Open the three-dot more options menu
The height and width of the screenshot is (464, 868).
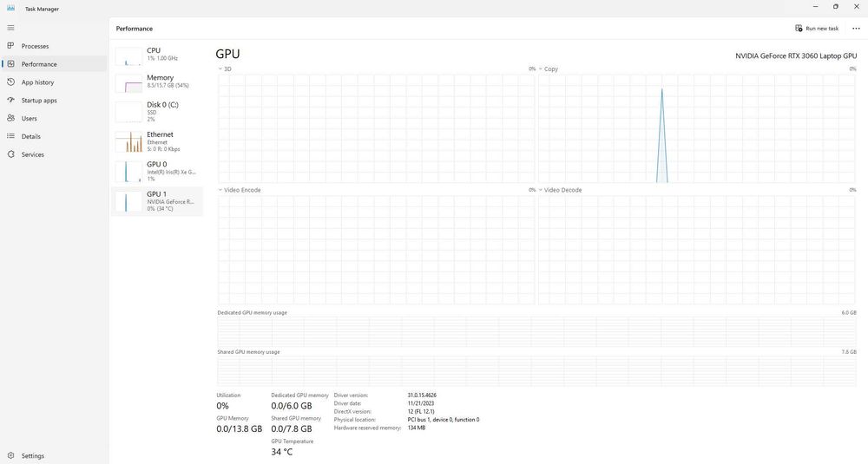856,29
